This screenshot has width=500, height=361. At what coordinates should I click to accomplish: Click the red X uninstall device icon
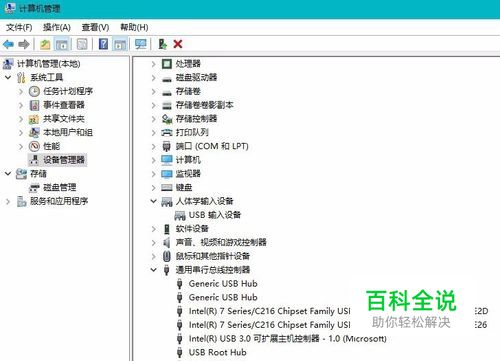coord(178,44)
